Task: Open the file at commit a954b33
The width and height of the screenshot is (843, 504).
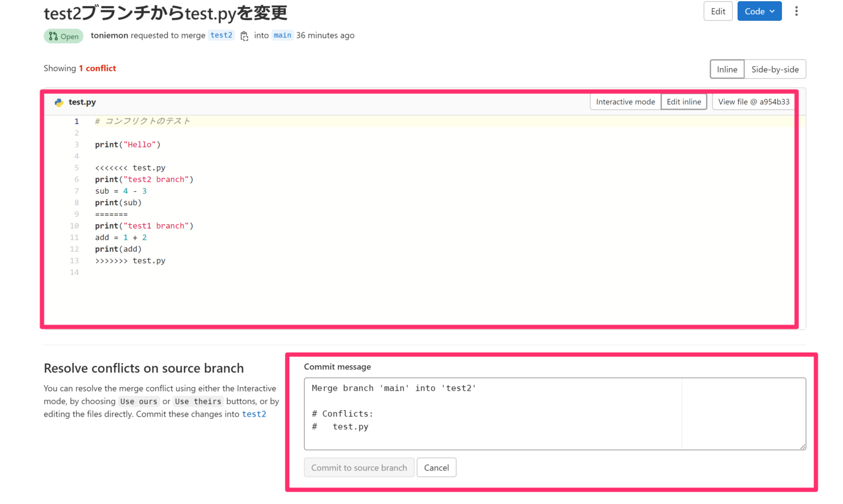Action: click(753, 101)
